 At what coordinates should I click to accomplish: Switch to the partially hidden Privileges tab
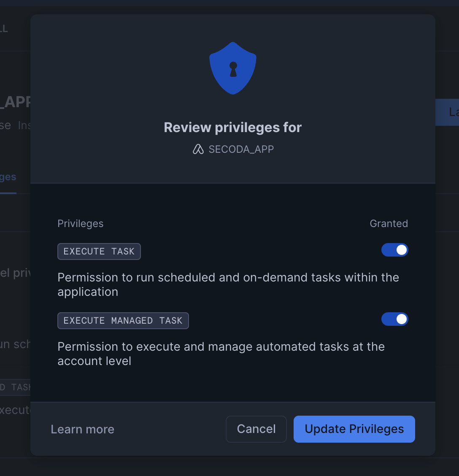pos(8,177)
